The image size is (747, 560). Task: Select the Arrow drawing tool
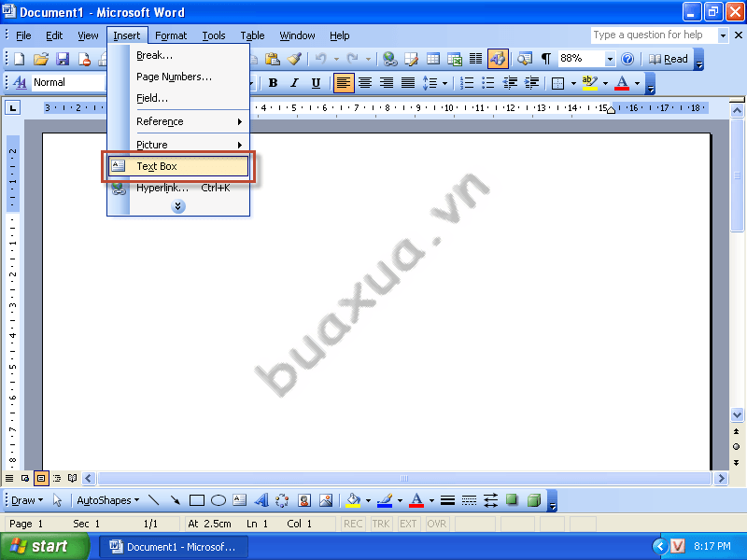[x=176, y=500]
